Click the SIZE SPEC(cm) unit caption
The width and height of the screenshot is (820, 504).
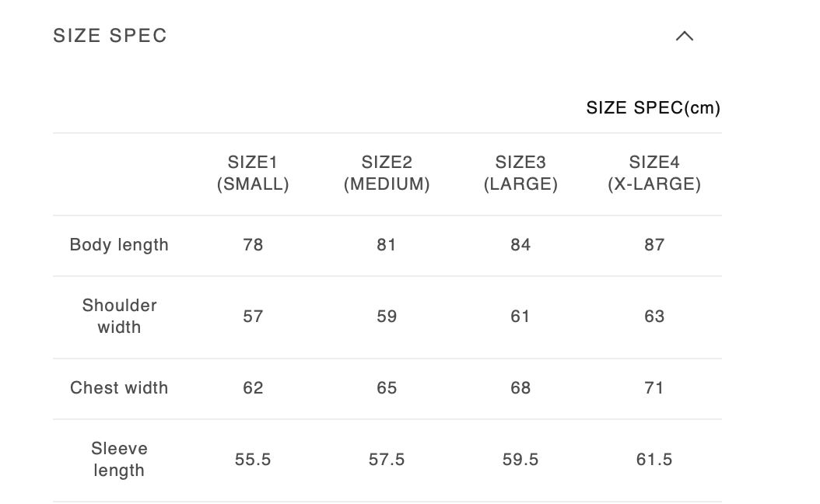[653, 108]
